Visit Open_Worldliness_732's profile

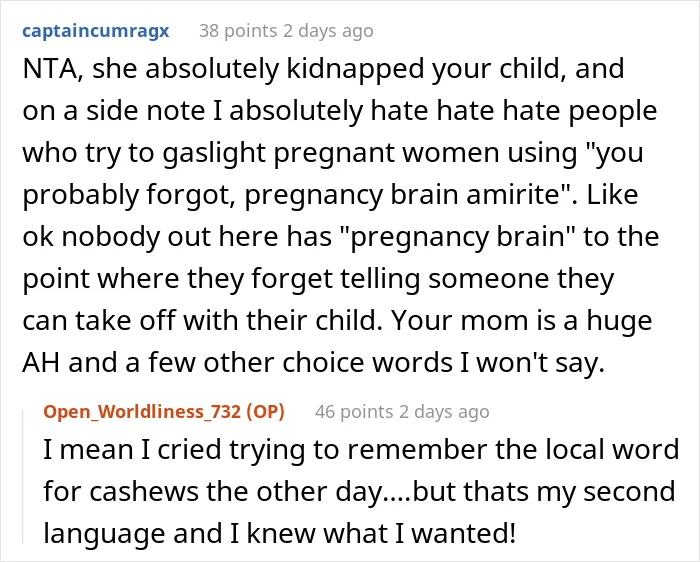tap(142, 412)
